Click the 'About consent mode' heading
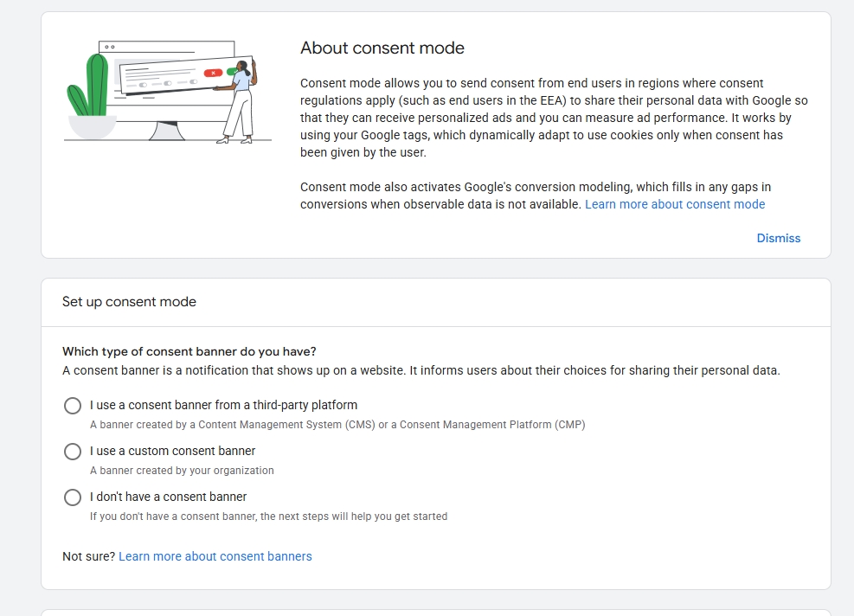854x616 pixels. pyautogui.click(x=382, y=48)
